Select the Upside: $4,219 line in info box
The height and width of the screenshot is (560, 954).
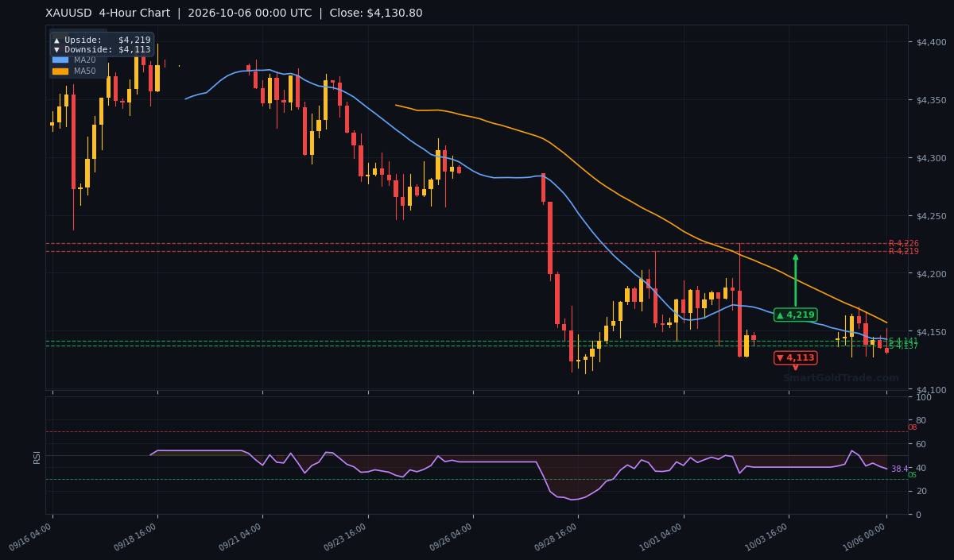[x=102, y=40]
